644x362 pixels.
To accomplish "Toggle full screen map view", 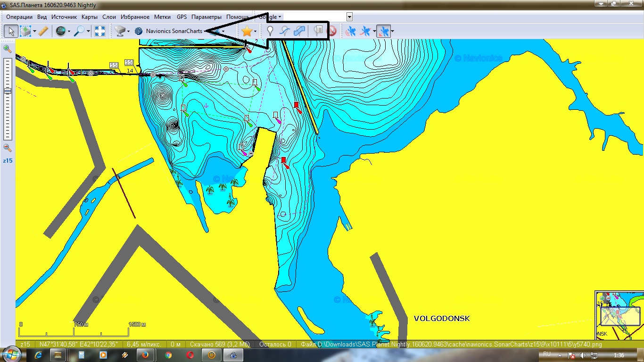I will 100,32.
